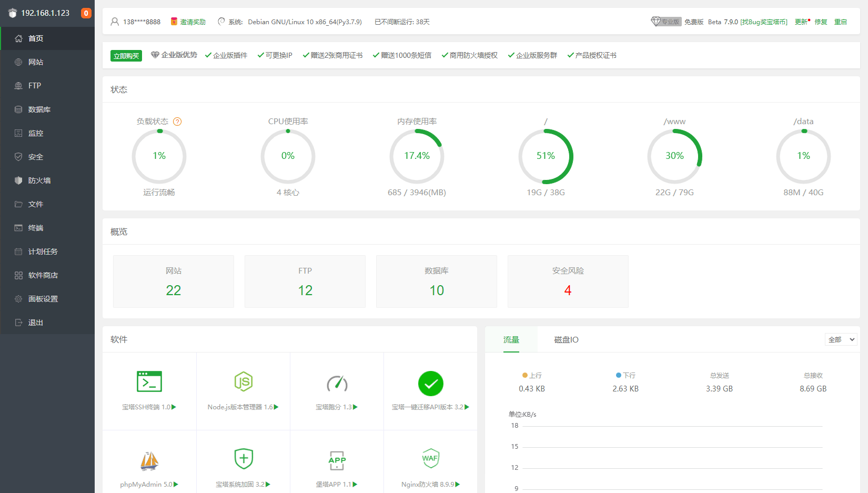
Task: Open the 全部 network interface dropdown
Action: 841,339
